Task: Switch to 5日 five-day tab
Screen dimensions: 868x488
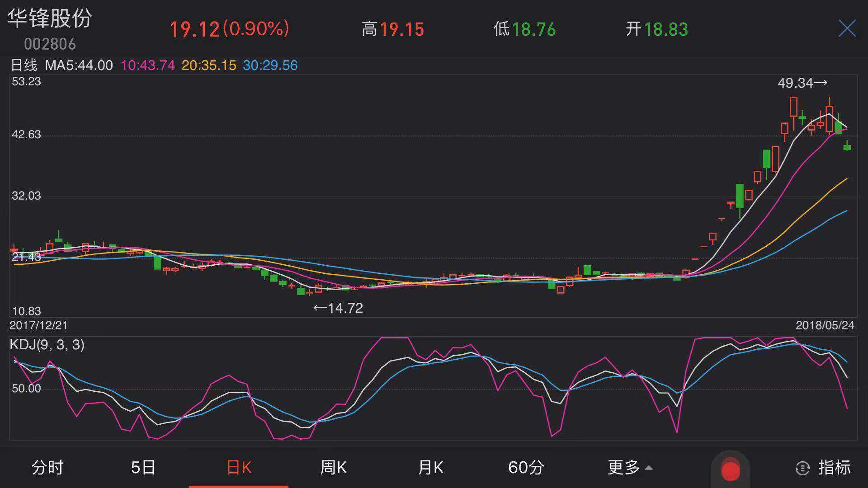Action: pyautogui.click(x=143, y=467)
